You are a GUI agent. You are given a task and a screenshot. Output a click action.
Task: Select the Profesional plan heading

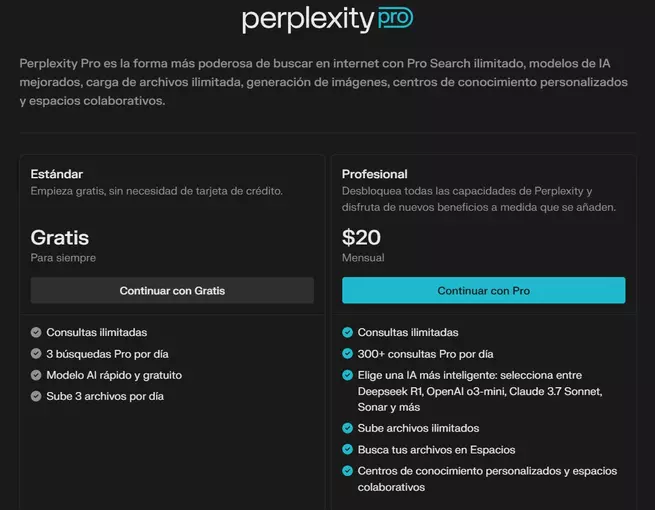pos(374,174)
